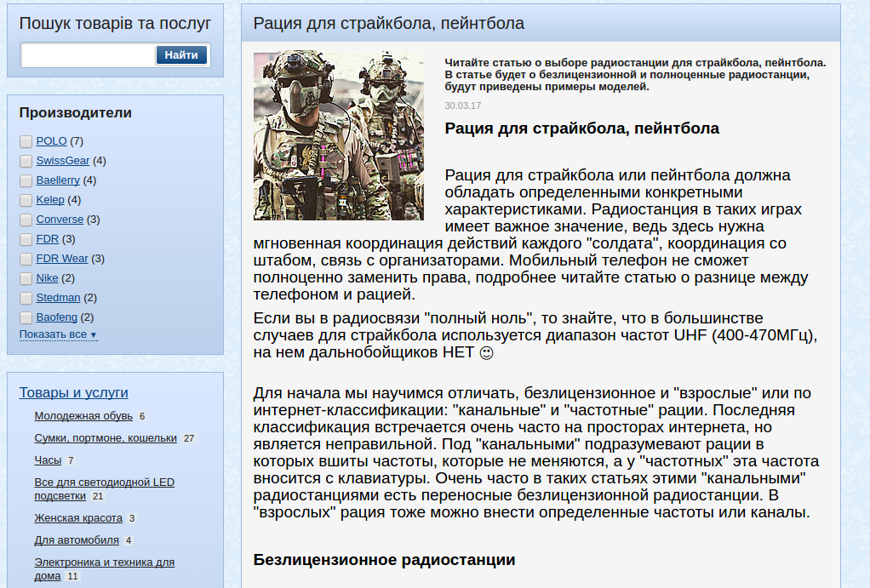Click the Безлицензионное радиостанции subheading
Image resolution: width=870 pixels, height=588 pixels.
(x=384, y=560)
